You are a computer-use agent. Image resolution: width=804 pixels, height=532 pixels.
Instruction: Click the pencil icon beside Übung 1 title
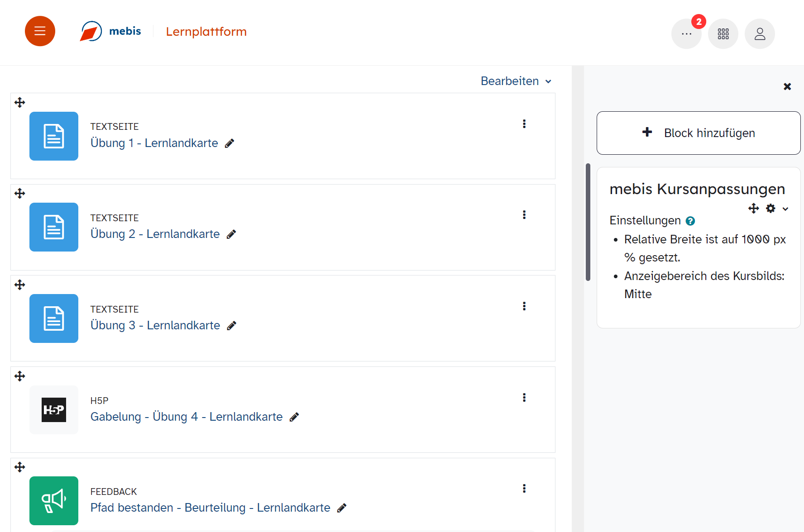click(x=230, y=143)
